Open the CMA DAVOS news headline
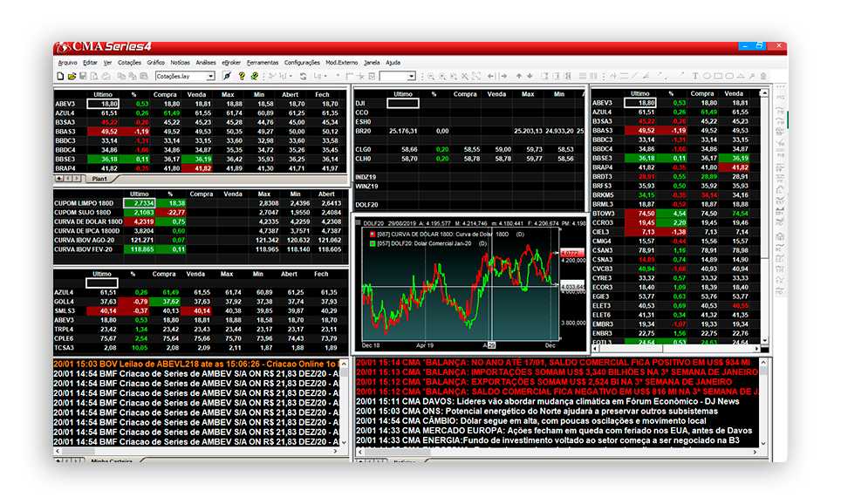 point(548,402)
